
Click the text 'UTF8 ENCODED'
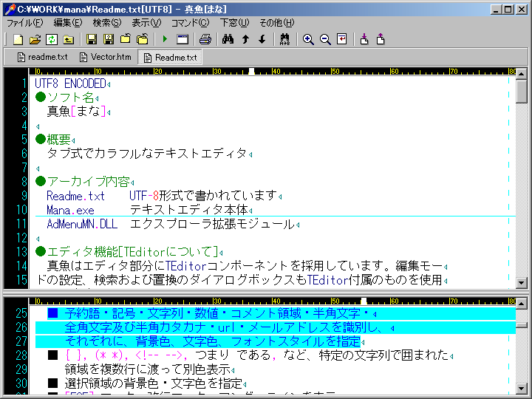point(70,83)
